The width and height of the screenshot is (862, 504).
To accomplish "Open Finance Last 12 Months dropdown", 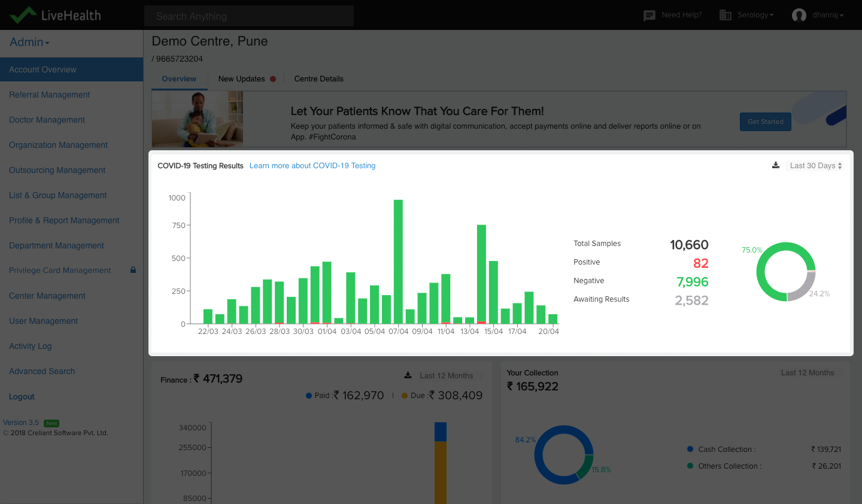I will [x=447, y=376].
